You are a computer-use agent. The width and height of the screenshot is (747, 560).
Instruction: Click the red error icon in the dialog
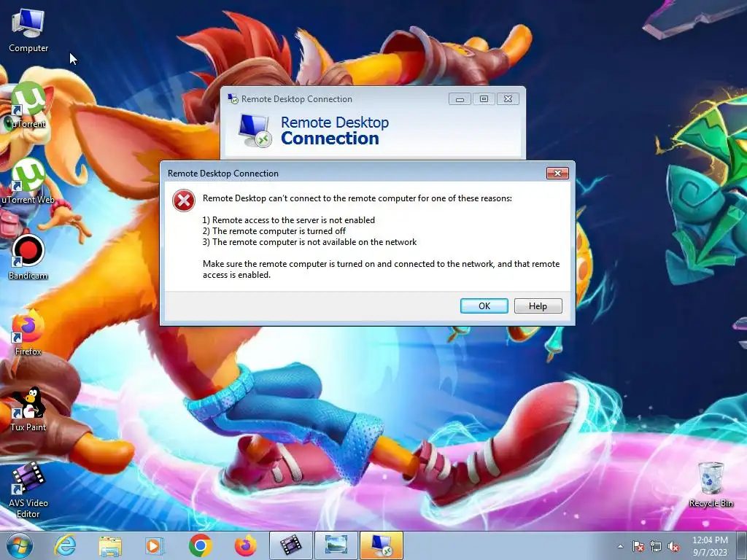184,201
